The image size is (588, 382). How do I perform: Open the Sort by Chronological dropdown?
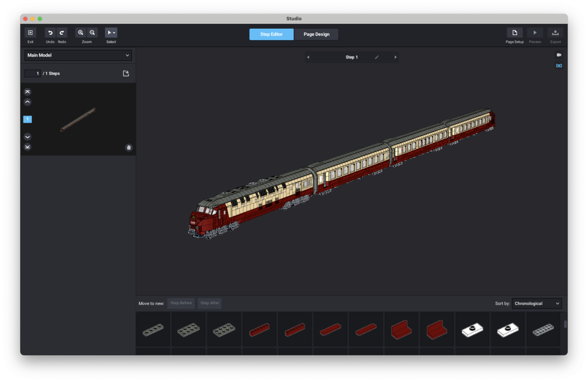click(x=536, y=303)
